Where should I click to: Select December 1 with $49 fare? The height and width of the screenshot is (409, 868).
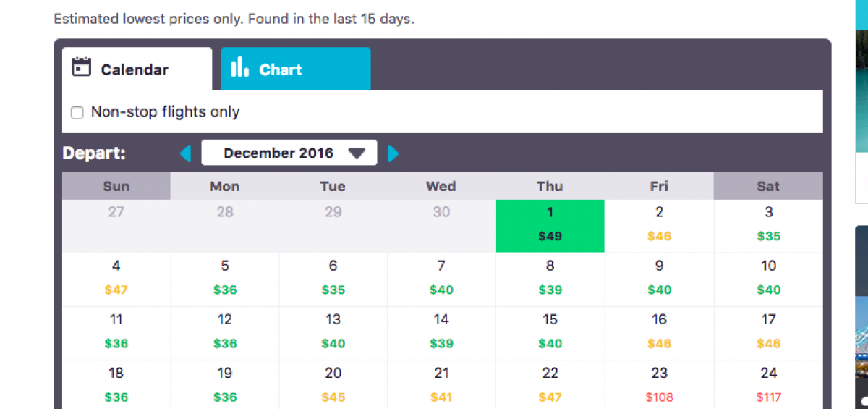click(550, 225)
